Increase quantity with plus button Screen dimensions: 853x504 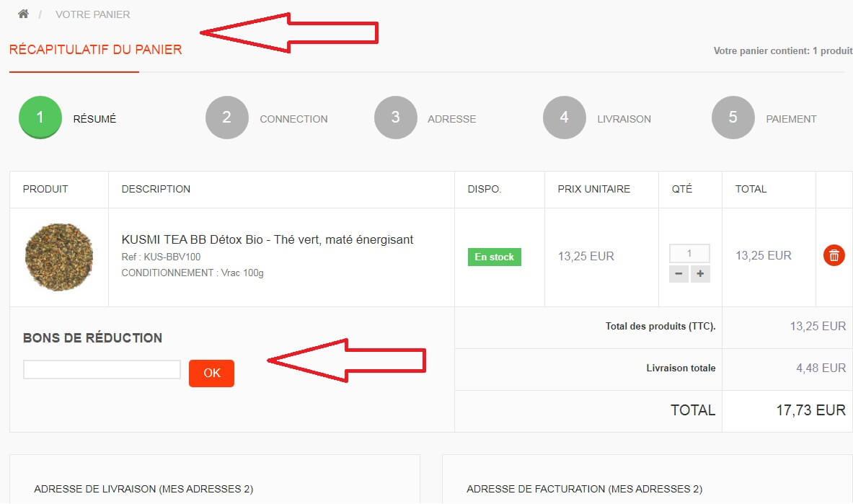point(700,274)
